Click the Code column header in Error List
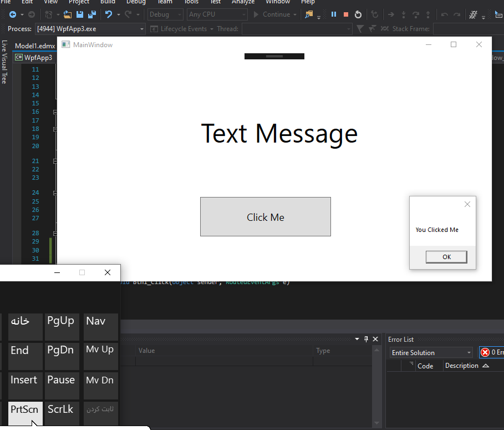This screenshot has height=430, width=504. point(425,366)
